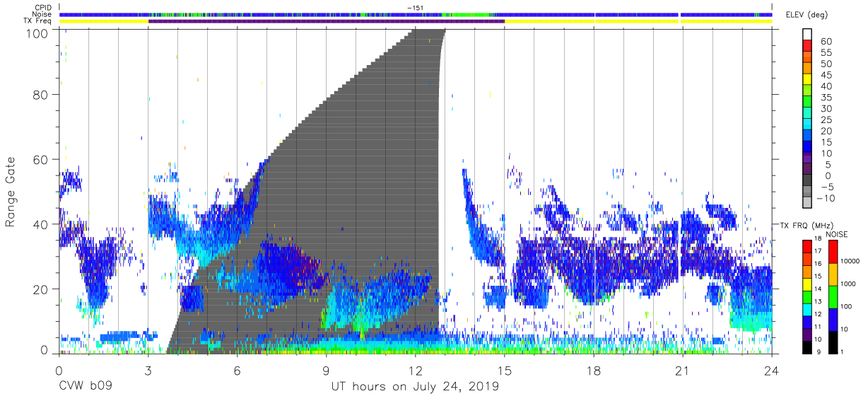Click the 12 hour tick label on the time axis
Image resolution: width=868 pixels, height=401 pixels.
[416, 369]
